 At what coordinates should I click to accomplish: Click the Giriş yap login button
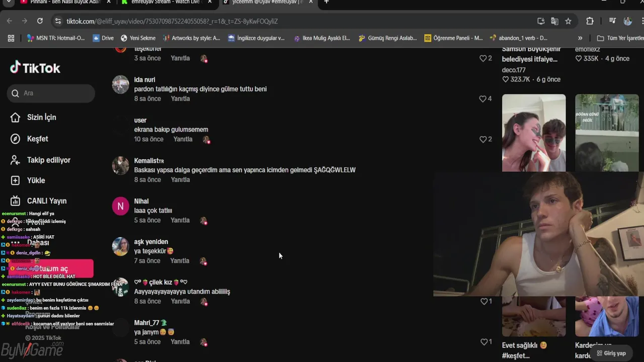tap(611, 353)
